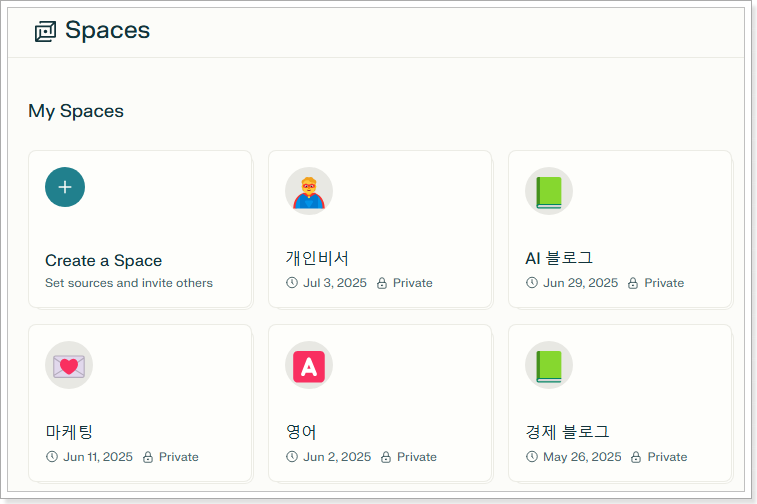Click the Private label on 영어 card
The width and height of the screenshot is (757, 504).
coord(416,457)
